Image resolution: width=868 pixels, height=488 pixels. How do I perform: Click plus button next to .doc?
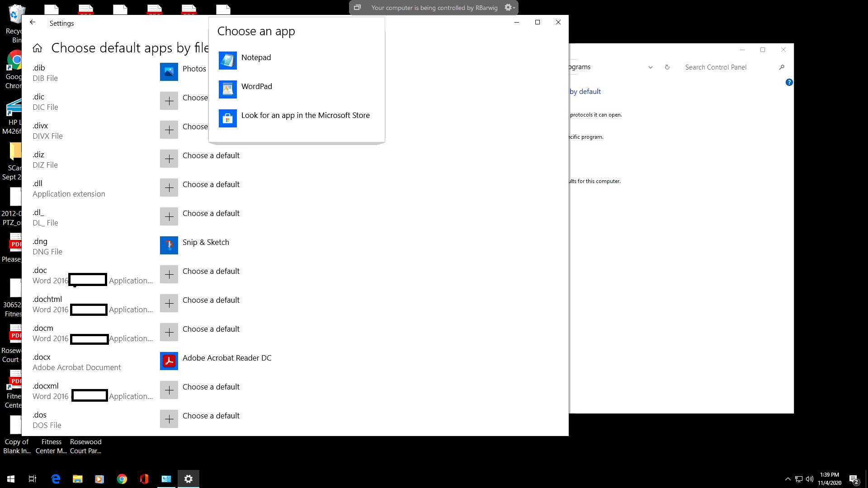169,274
